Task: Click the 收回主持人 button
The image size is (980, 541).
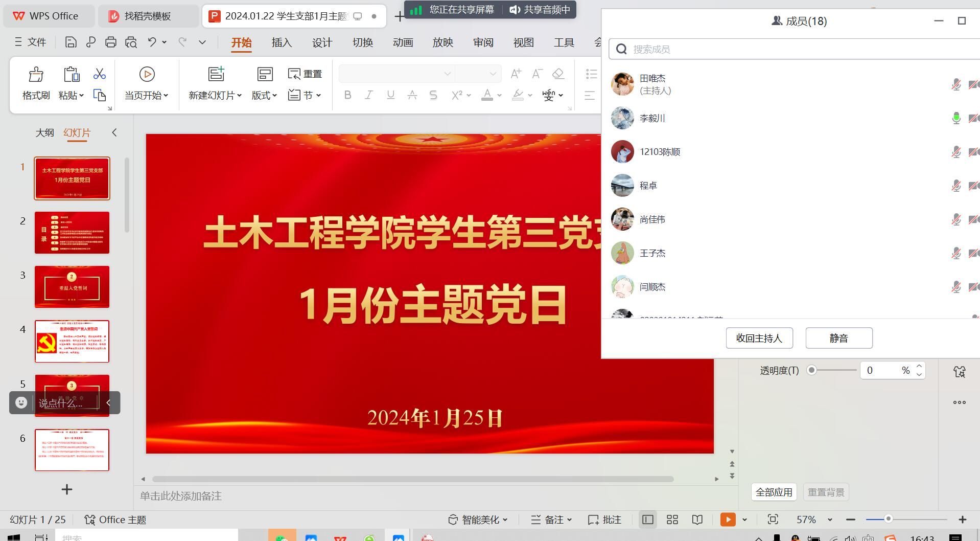Action: (x=759, y=338)
